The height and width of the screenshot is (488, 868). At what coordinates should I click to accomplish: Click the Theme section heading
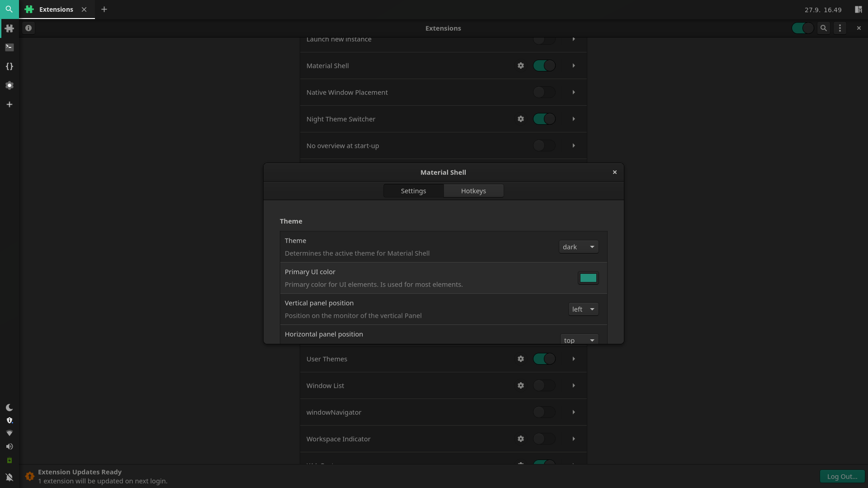click(291, 221)
